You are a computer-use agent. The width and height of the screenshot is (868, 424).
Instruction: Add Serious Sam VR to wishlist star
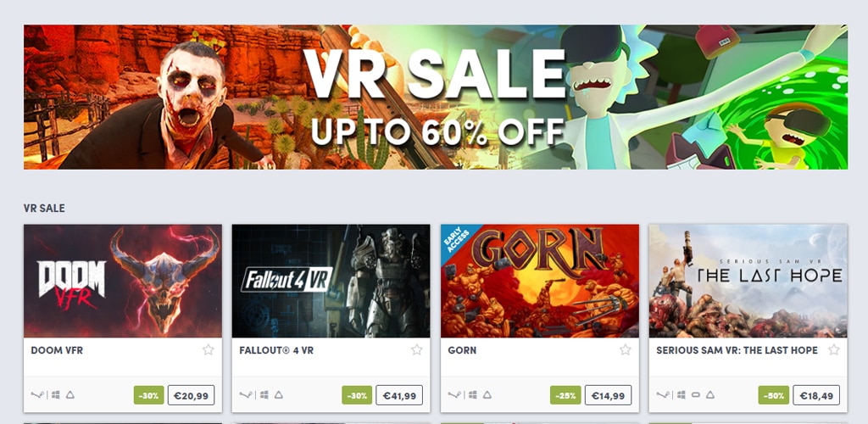pyautogui.click(x=834, y=349)
